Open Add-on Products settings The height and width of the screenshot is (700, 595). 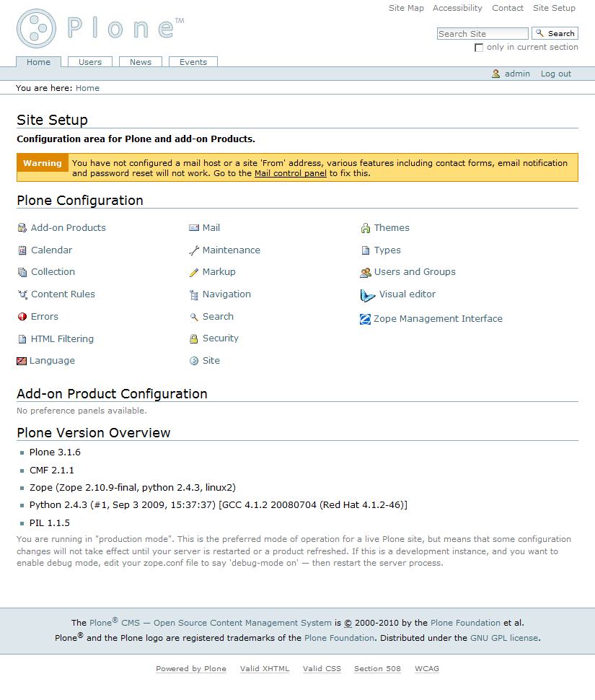[69, 227]
